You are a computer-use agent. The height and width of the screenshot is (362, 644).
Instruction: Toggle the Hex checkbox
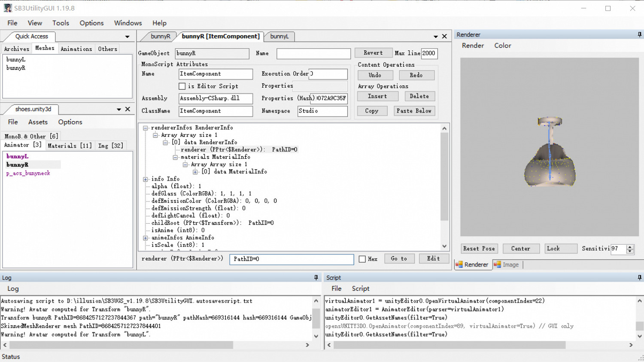[x=362, y=259]
